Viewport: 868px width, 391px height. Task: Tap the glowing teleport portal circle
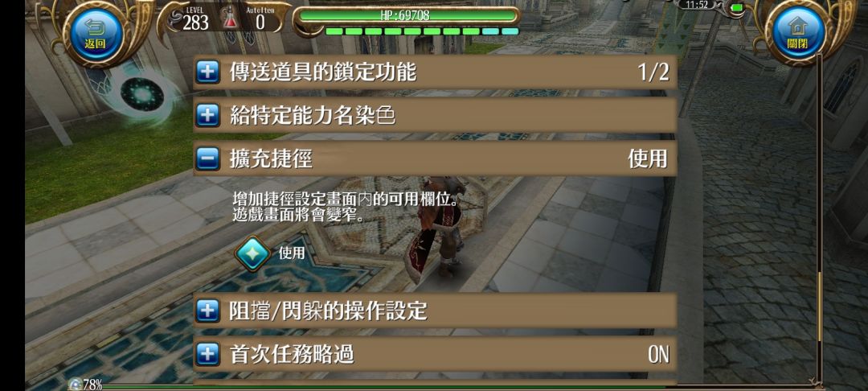point(142,93)
